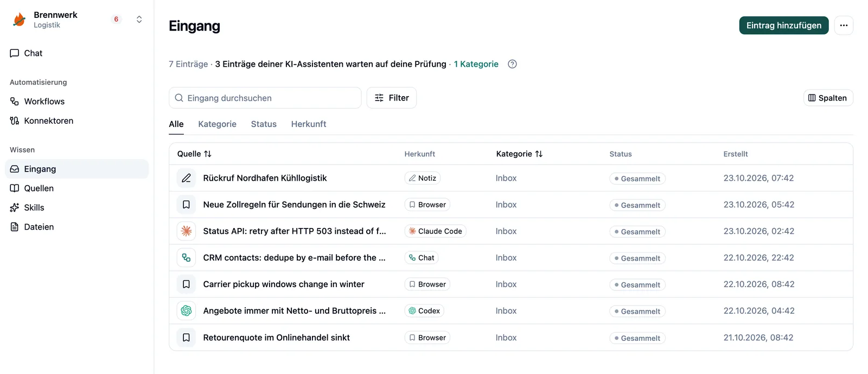The image size is (868, 374).
Task: Click Gesammelt status in Retourenquote row
Action: click(x=637, y=338)
